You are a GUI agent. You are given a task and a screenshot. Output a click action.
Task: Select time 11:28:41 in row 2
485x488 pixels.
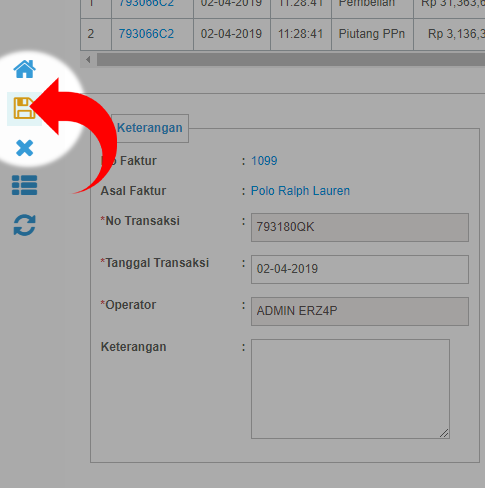301,34
